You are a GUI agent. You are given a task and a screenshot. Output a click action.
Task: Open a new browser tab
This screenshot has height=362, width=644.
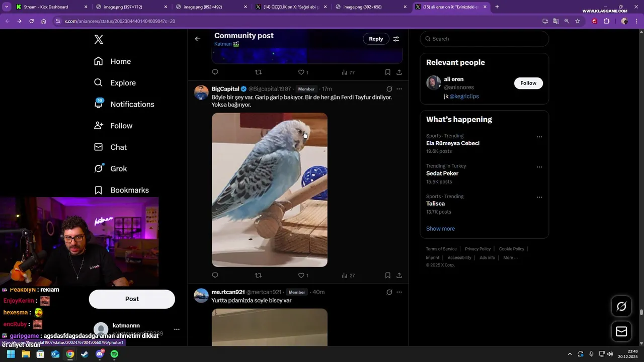[497, 7]
